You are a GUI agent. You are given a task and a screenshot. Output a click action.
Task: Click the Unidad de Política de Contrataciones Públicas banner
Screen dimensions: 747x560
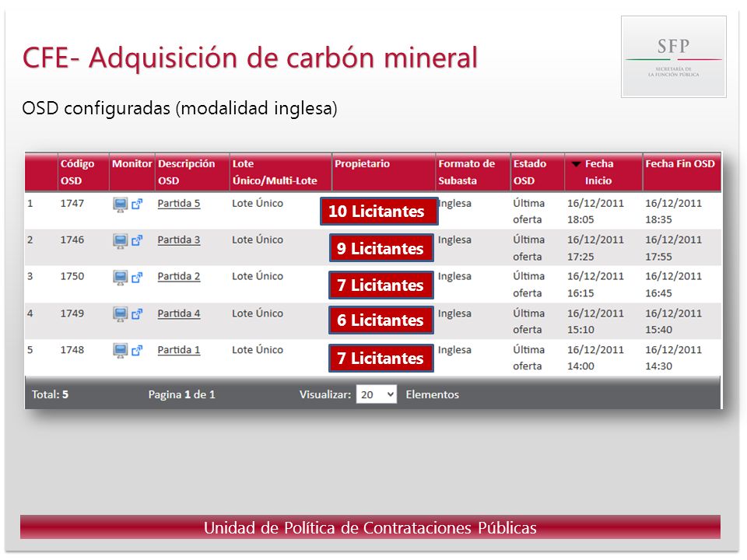[370, 527]
